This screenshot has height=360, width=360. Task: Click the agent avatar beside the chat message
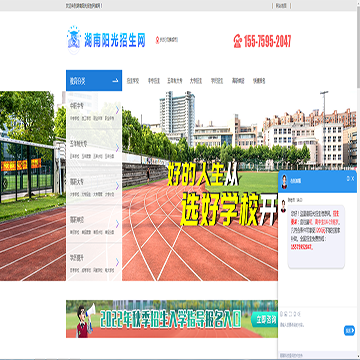283,206
